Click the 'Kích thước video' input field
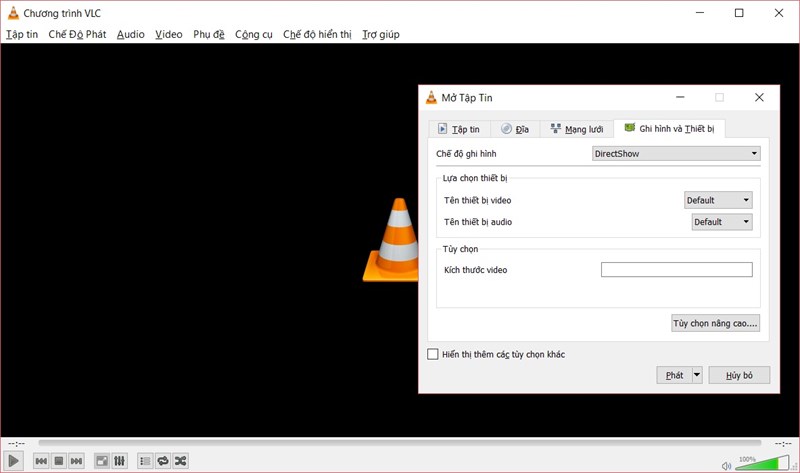The width and height of the screenshot is (800, 473). point(676,270)
